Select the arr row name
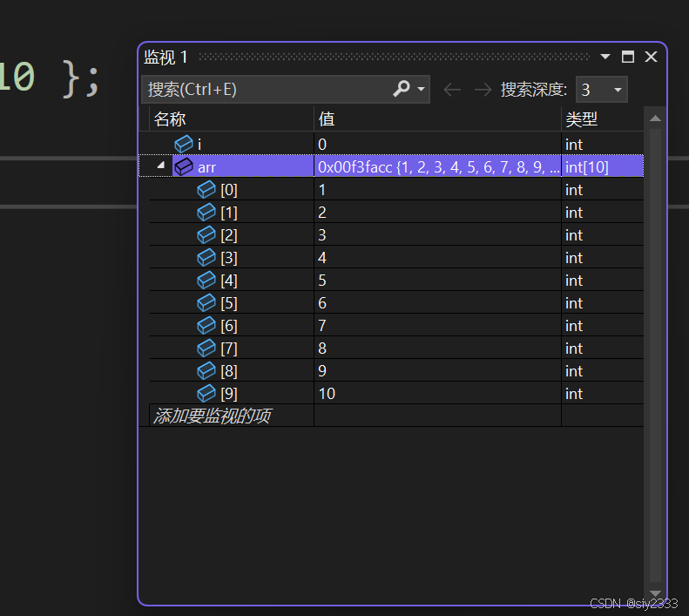The height and width of the screenshot is (616, 689). tap(206, 167)
